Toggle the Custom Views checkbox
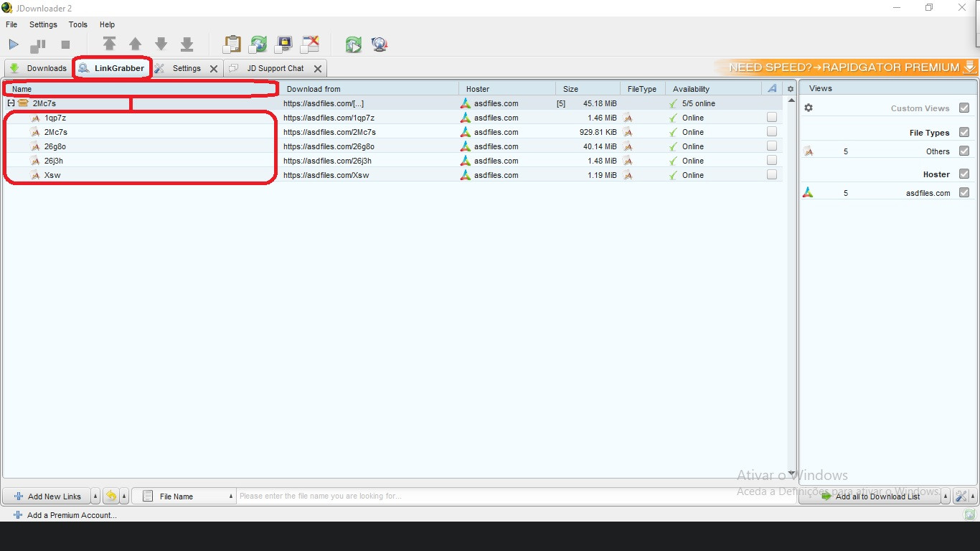The height and width of the screenshot is (551, 980). [x=964, y=108]
